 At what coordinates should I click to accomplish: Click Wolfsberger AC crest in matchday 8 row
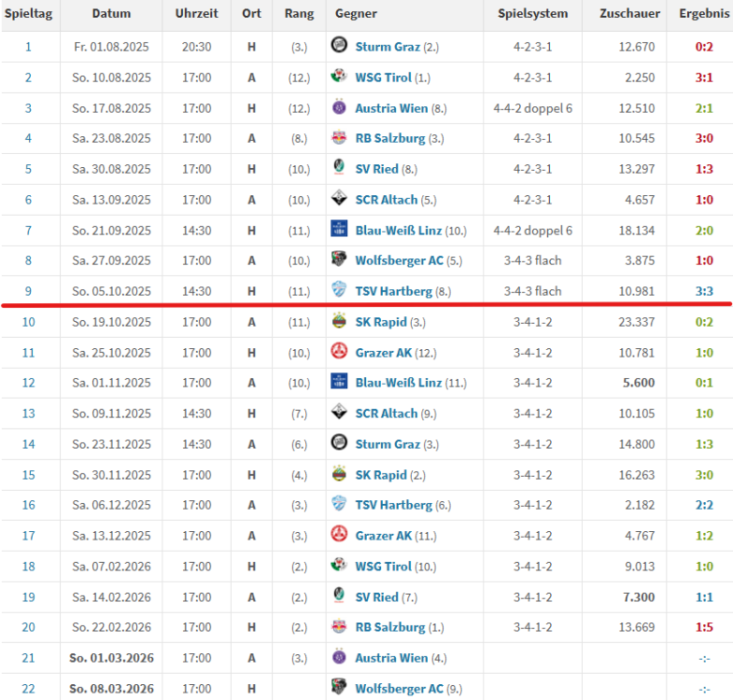pos(340,260)
